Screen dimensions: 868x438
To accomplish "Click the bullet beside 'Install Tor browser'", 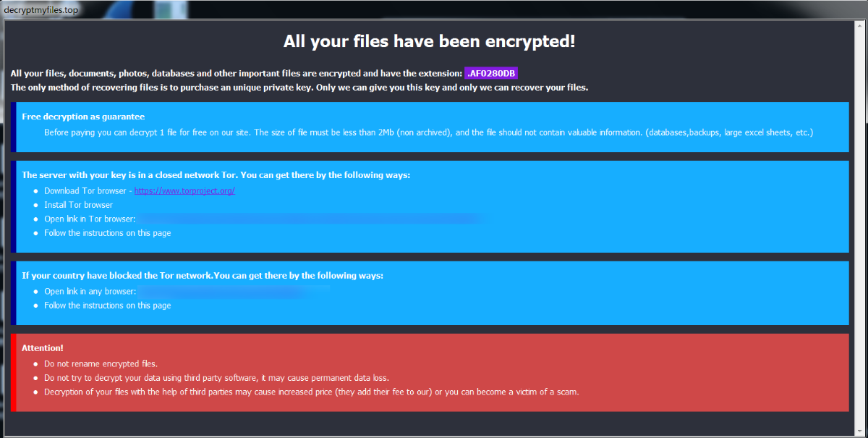I will click(36, 205).
